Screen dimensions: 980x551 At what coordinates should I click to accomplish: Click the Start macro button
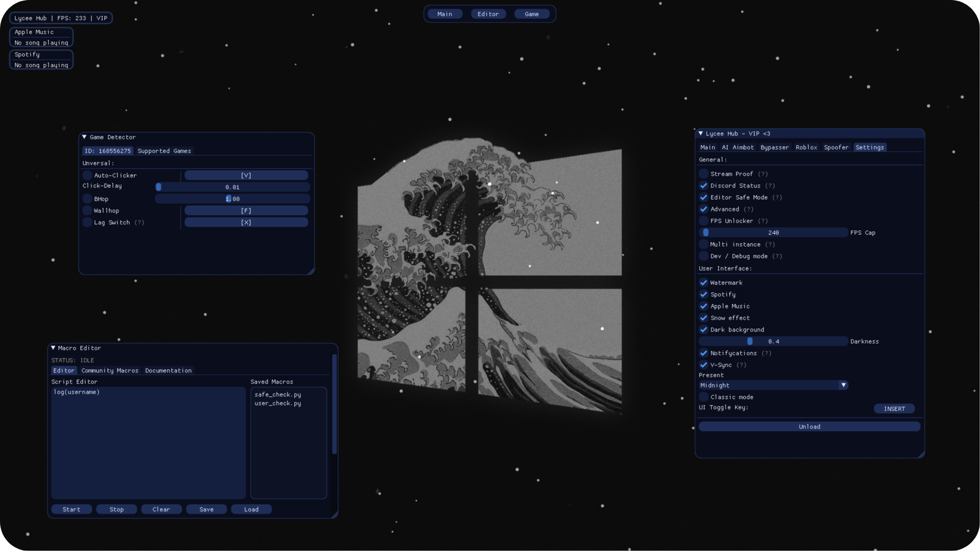pos(71,509)
